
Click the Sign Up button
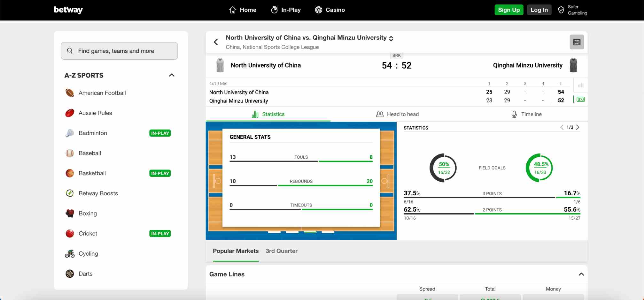point(509,10)
